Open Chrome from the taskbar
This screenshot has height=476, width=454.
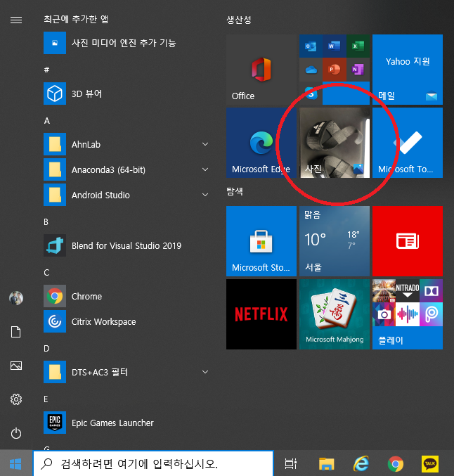[x=396, y=464]
